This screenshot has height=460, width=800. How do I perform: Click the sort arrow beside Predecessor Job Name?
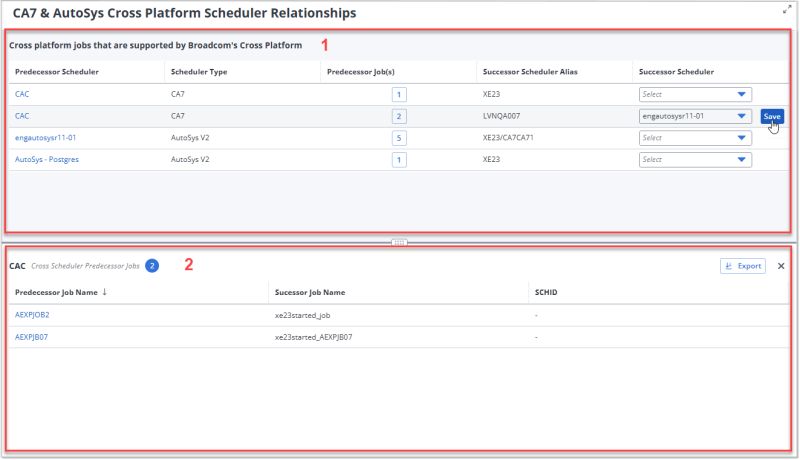click(105, 292)
